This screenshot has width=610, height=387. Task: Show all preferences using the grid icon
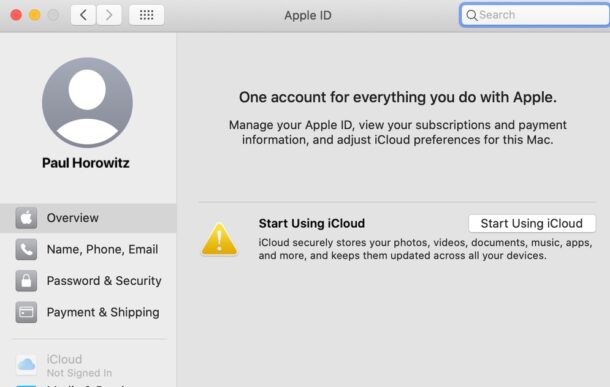pyautogui.click(x=146, y=15)
